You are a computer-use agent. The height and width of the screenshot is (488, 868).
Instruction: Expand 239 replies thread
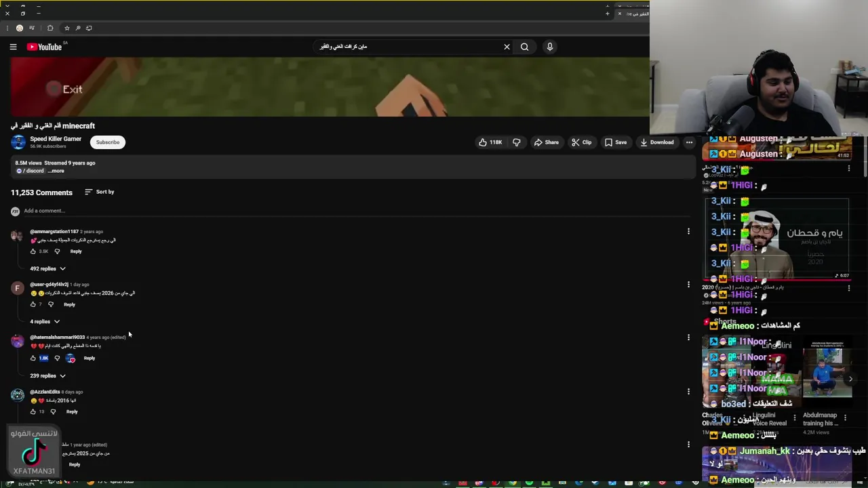point(47,375)
